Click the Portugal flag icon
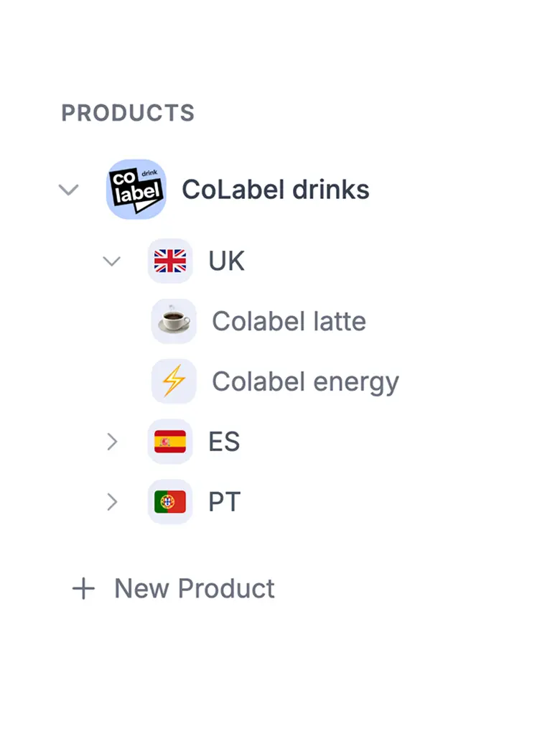Screen dimensions: 560x739 point(170,502)
